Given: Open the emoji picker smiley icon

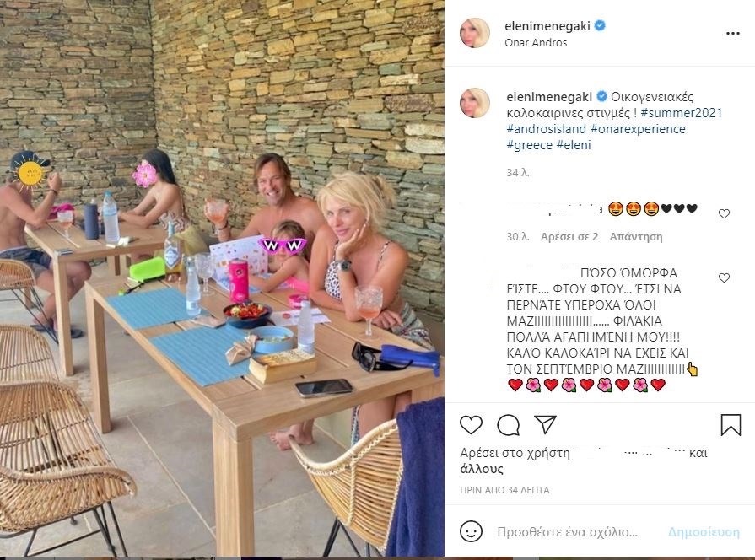Looking at the screenshot, I should tap(471, 531).
